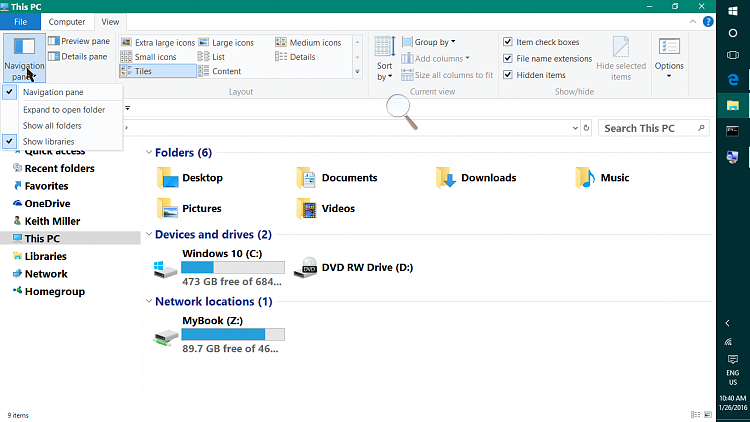The width and height of the screenshot is (750, 422).
Task: Open Windows Start button on taskbar
Action: 733,11
